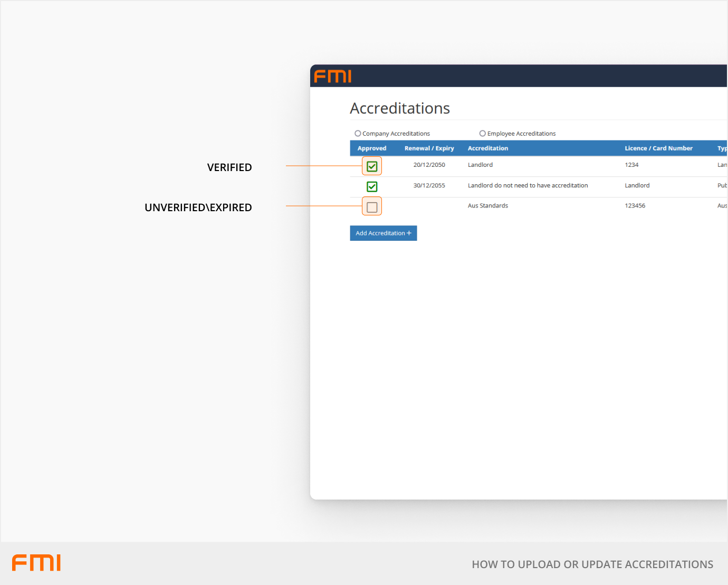Select the 20/12/2050 expiry date cell
Screen dimensions: 728x585
click(429, 165)
